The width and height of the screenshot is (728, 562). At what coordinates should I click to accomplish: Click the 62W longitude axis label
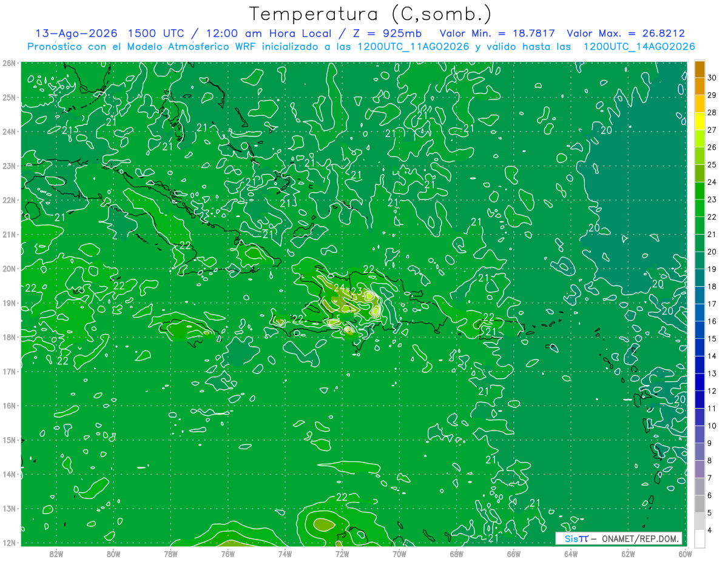(x=628, y=554)
